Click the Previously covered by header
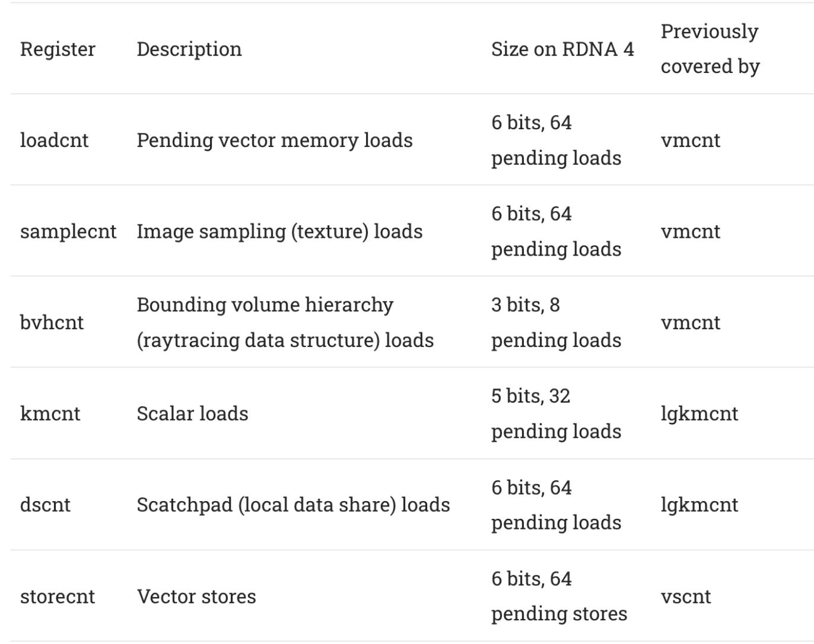Image resolution: width=814 pixels, height=644 pixels. coord(710,49)
